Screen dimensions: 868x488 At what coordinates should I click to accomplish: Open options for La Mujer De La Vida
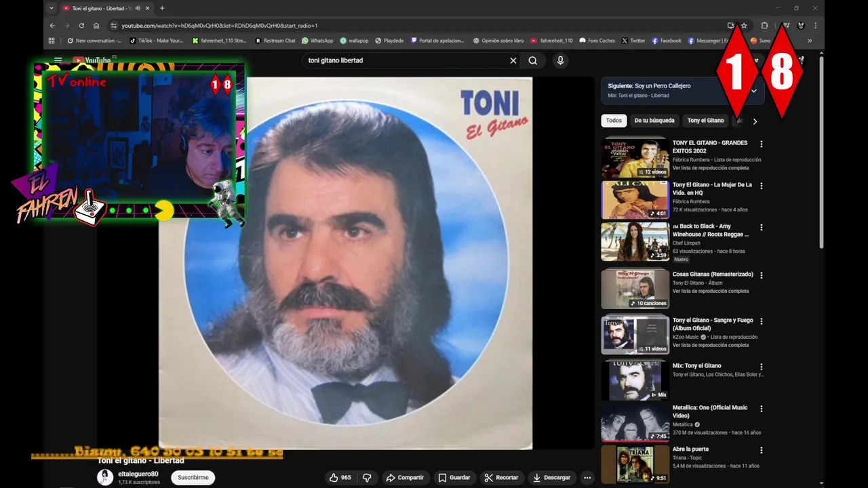tap(762, 186)
